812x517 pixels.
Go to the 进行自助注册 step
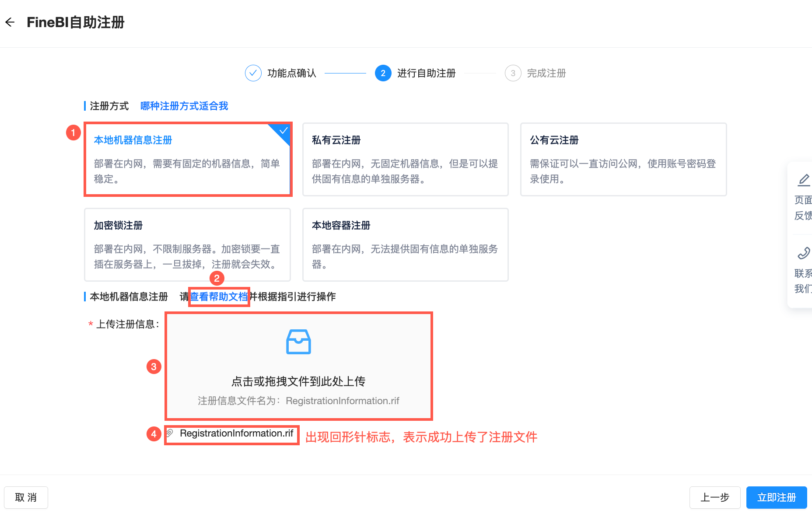(426, 73)
